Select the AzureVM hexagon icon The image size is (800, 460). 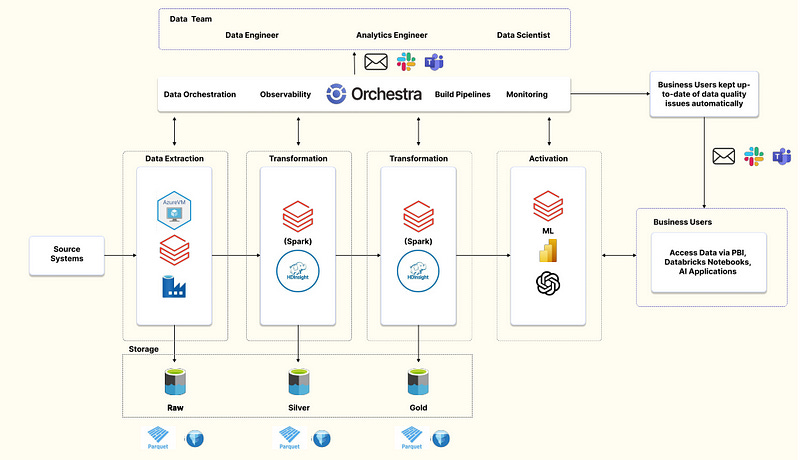pos(174,211)
